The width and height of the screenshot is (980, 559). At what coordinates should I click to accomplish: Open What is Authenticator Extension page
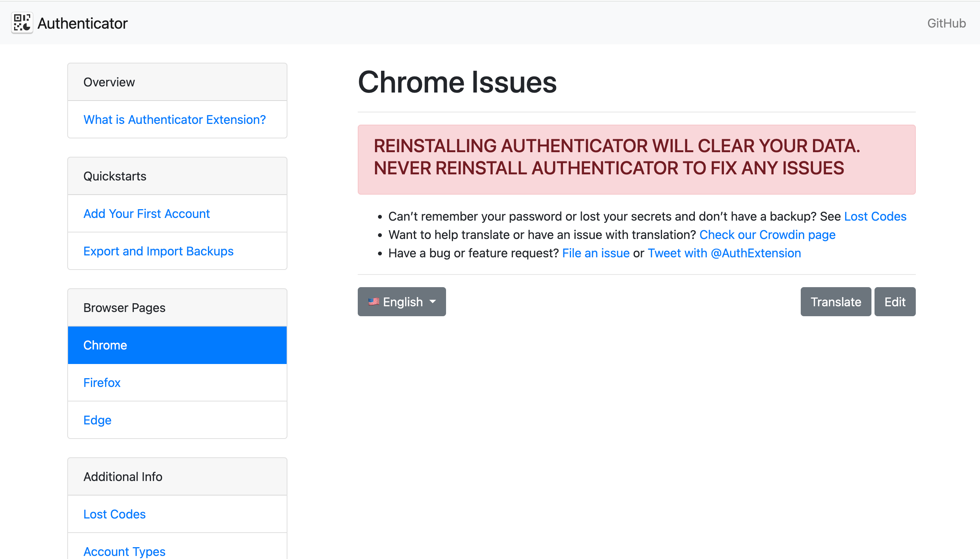tap(175, 120)
